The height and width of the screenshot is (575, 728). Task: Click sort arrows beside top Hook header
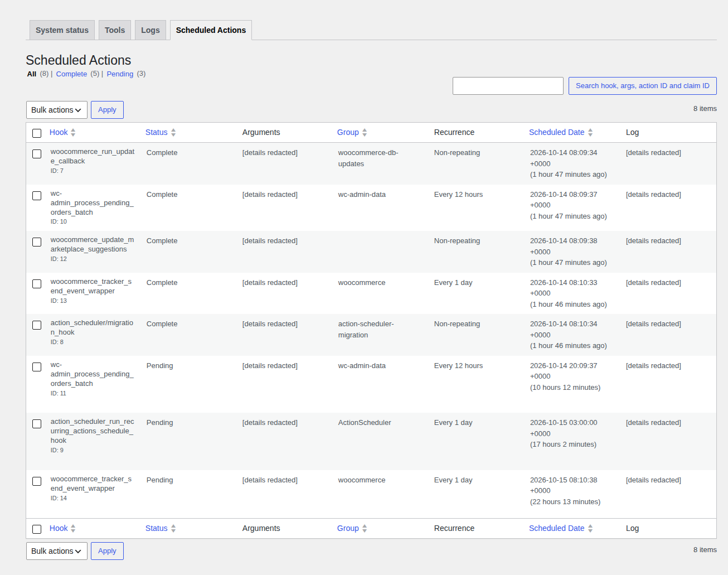pyautogui.click(x=73, y=133)
